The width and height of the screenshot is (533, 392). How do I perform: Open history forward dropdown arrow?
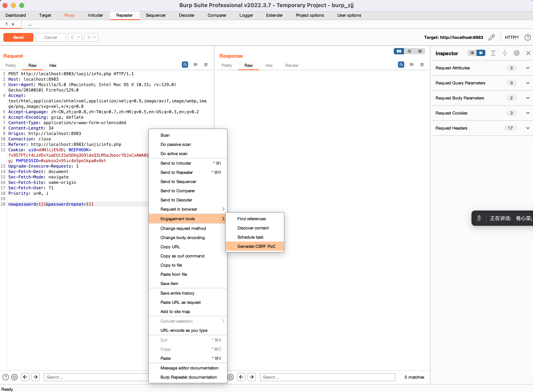coord(95,37)
